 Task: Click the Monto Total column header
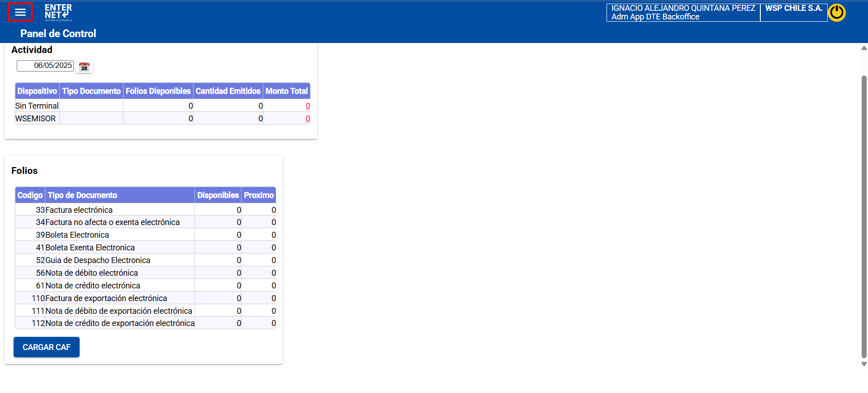pos(286,91)
